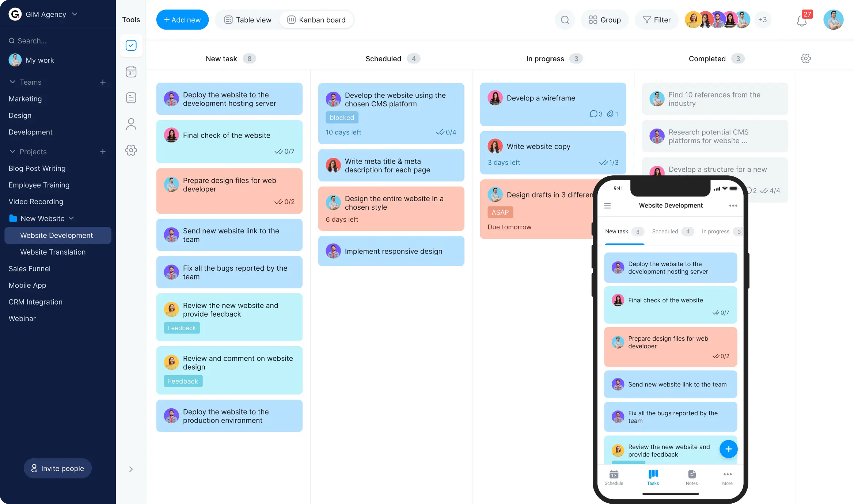854x504 pixels.
Task: Click the settings gear icon in sidebar
Action: click(x=131, y=150)
